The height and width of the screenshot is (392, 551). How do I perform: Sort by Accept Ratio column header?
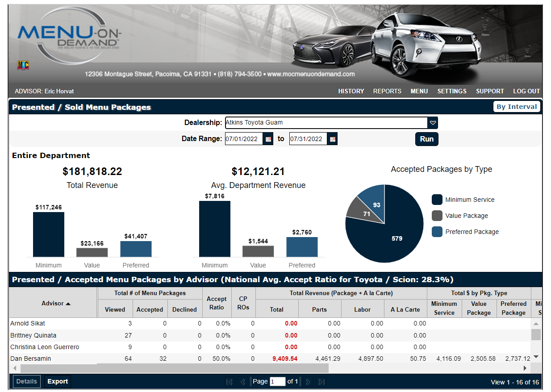coord(217,303)
